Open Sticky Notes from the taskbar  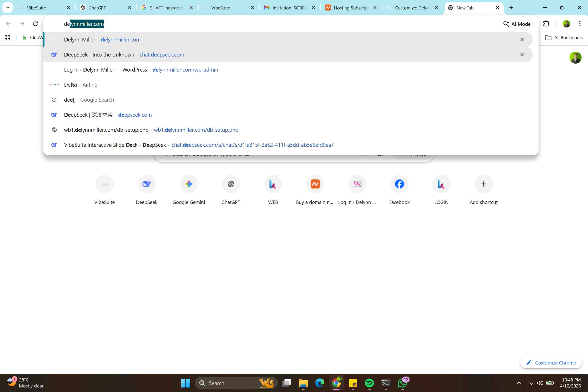[353, 383]
